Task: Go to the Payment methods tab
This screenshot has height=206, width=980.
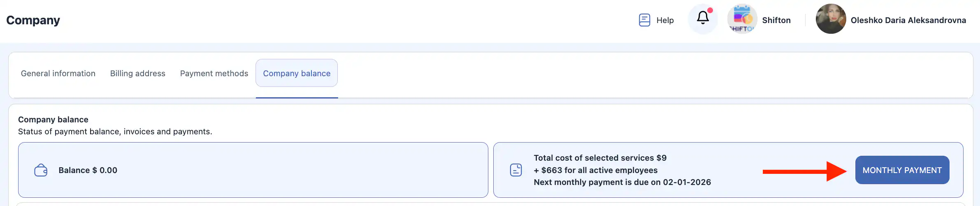Action: [214, 73]
